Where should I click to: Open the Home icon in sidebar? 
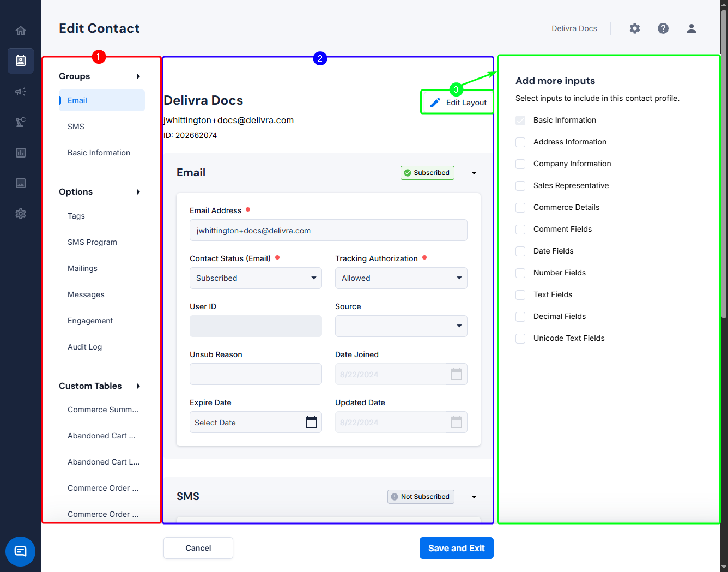21,31
